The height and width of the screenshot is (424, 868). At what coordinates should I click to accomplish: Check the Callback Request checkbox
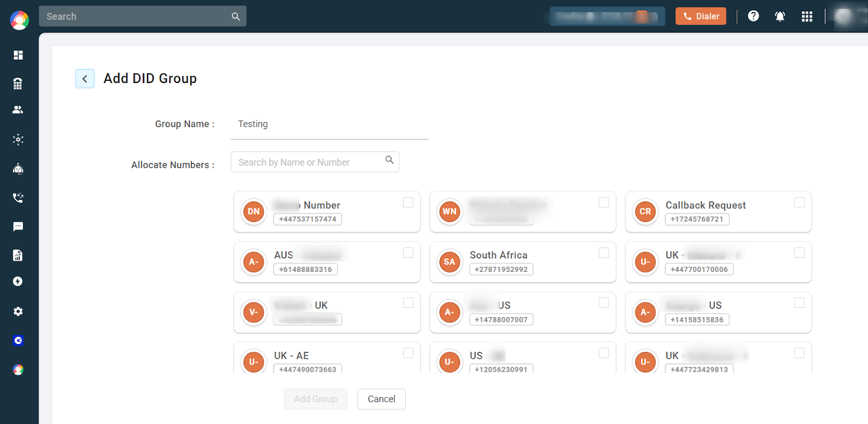click(800, 202)
